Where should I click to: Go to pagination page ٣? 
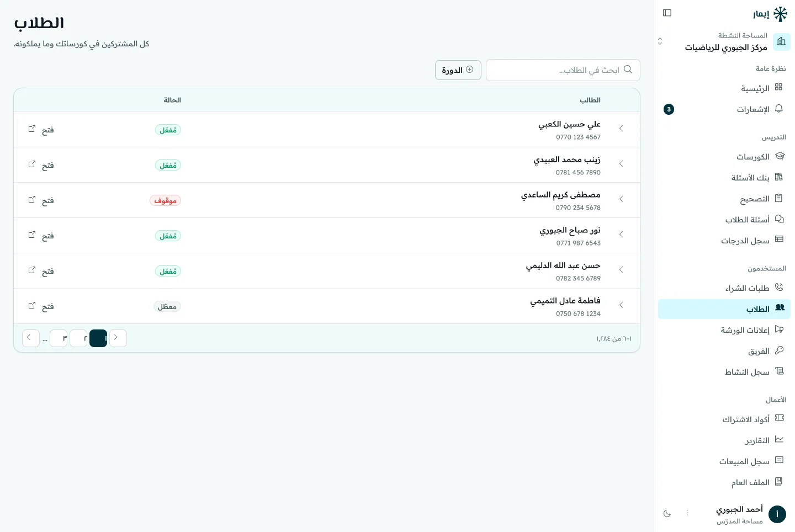point(59,338)
